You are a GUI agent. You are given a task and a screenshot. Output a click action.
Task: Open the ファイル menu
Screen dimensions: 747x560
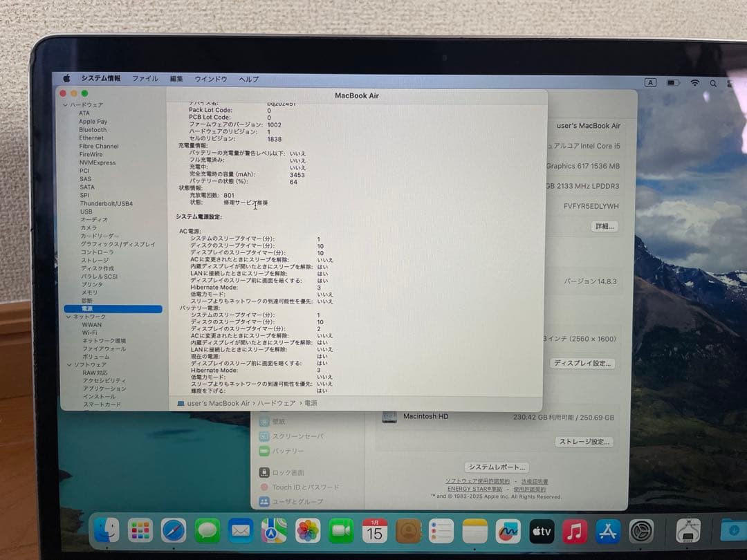click(145, 79)
